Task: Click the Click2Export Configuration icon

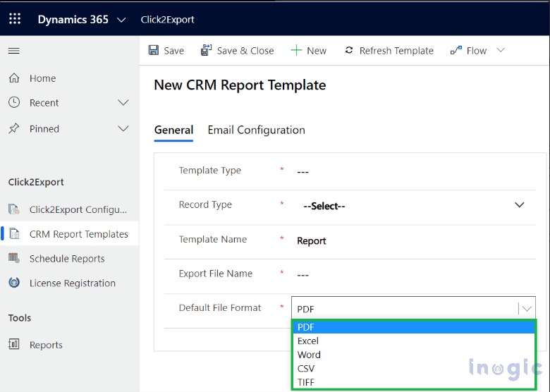Action: click(x=14, y=209)
